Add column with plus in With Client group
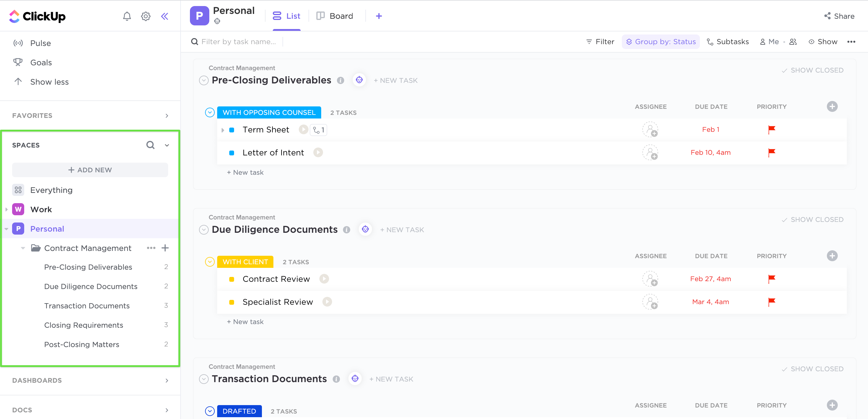This screenshot has height=419, width=868. coord(832,256)
